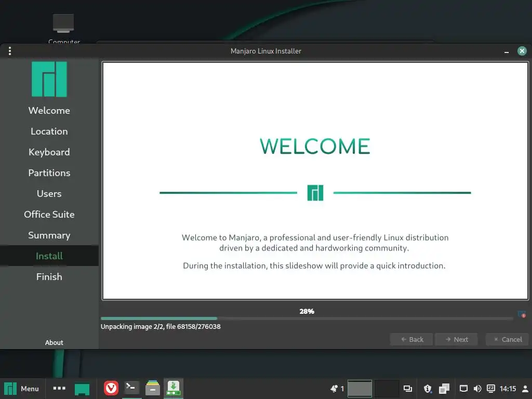Close the installer window
The height and width of the screenshot is (399, 532).
click(x=522, y=51)
